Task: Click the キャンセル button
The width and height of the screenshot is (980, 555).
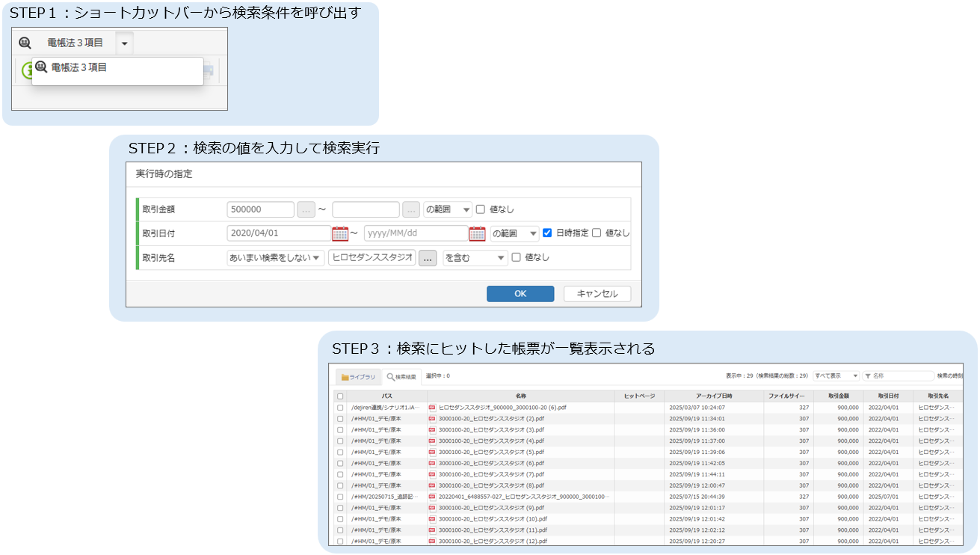Action: tap(597, 294)
